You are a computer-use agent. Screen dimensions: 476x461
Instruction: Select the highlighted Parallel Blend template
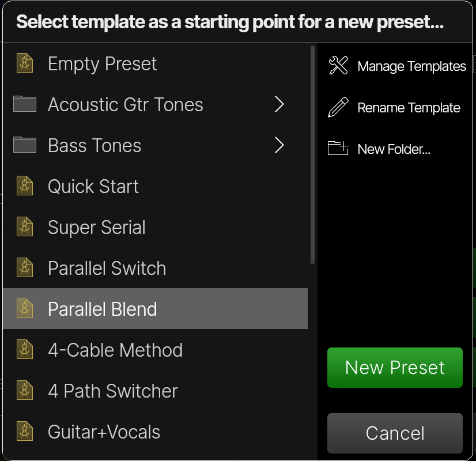103,309
